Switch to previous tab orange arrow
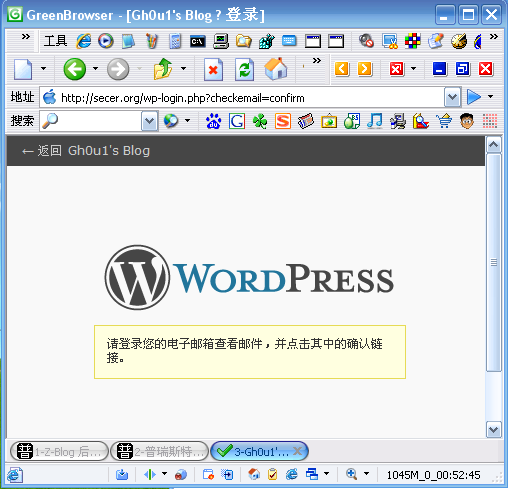Viewport: 508px width, 489px height. tap(342, 69)
